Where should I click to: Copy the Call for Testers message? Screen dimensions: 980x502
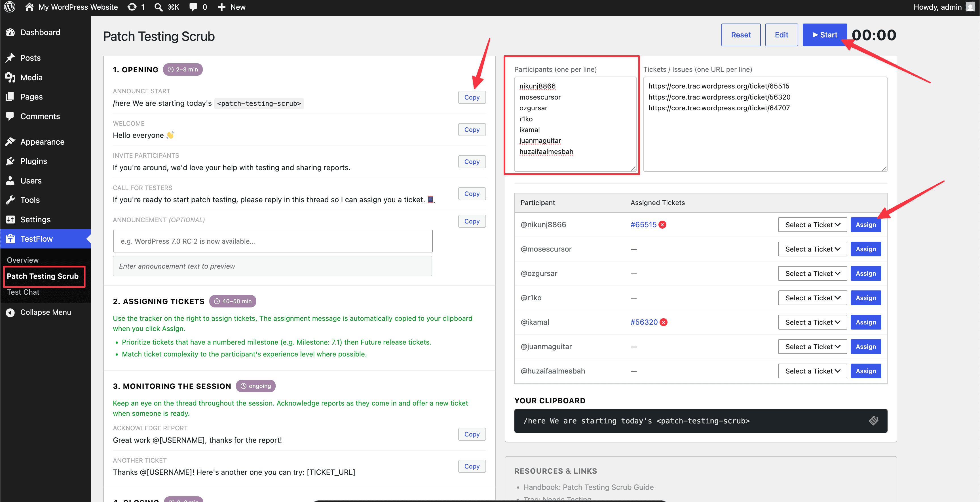click(x=472, y=193)
